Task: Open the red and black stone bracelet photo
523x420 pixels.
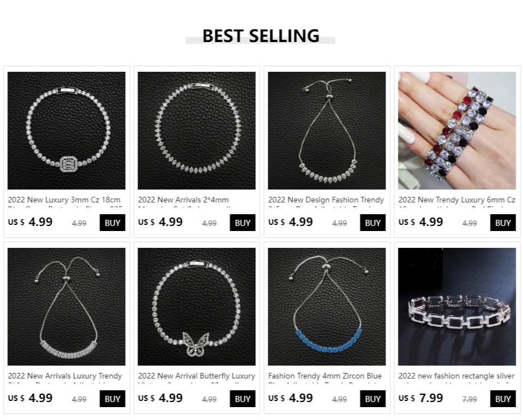Action: tap(457, 130)
